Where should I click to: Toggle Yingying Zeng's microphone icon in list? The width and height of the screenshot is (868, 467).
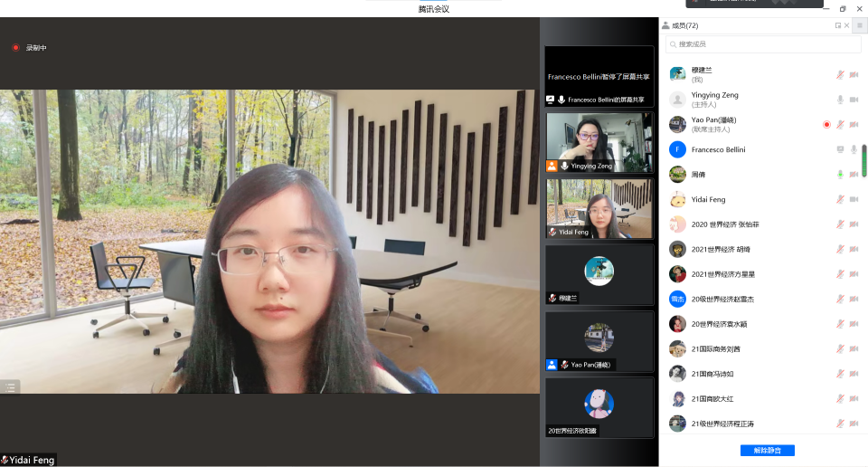(840, 100)
